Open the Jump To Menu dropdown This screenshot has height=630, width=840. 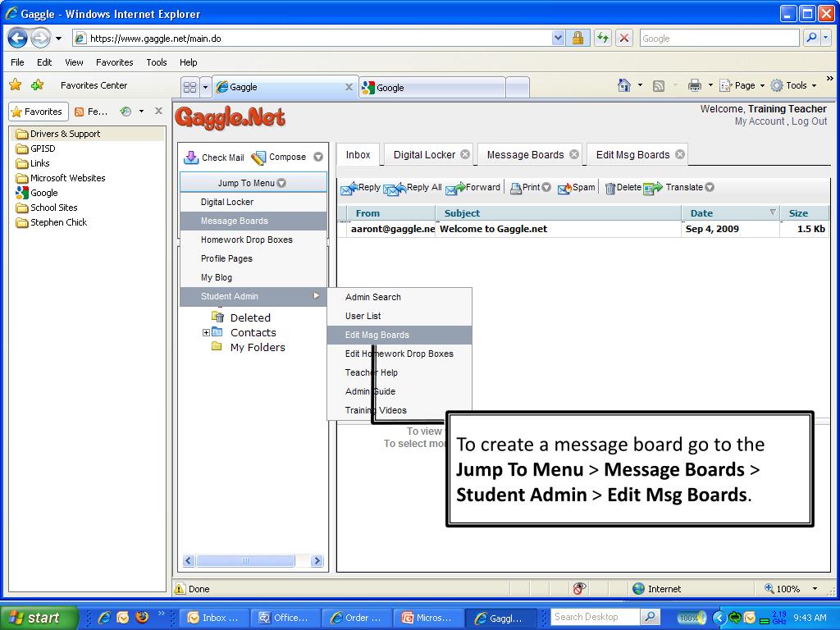pyautogui.click(x=253, y=183)
